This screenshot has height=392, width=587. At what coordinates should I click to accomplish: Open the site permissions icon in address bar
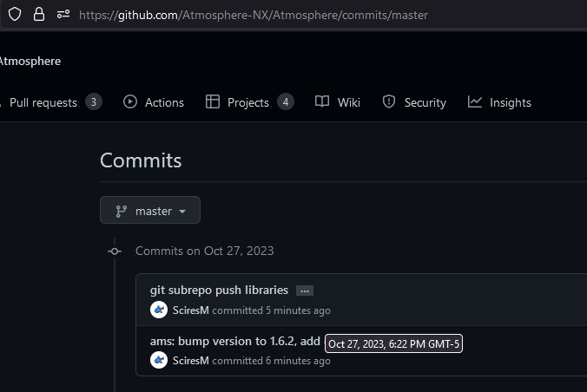(63, 15)
